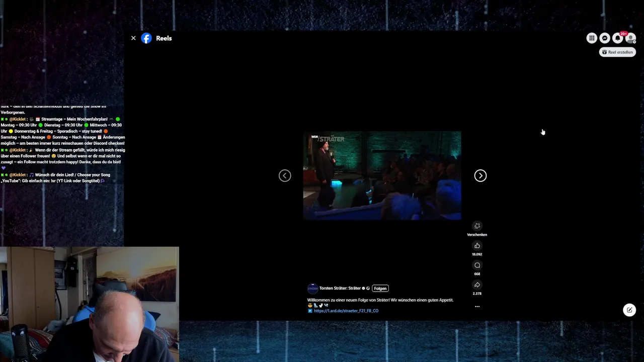
Task: Click the 18.092 likes count
Action: click(x=477, y=254)
